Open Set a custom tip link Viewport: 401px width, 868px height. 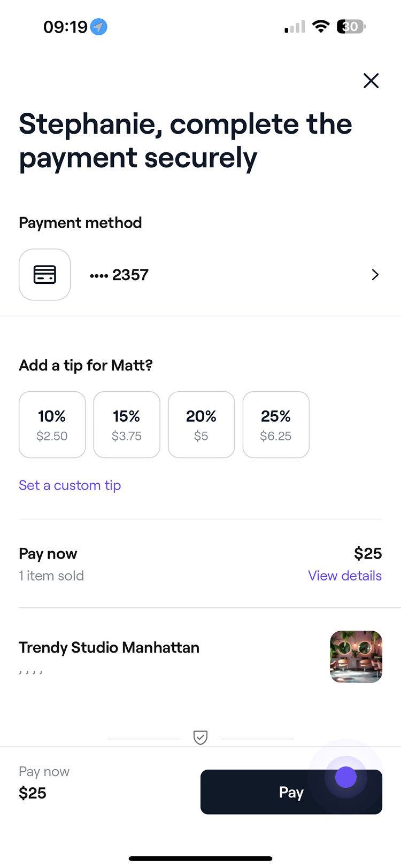click(70, 485)
